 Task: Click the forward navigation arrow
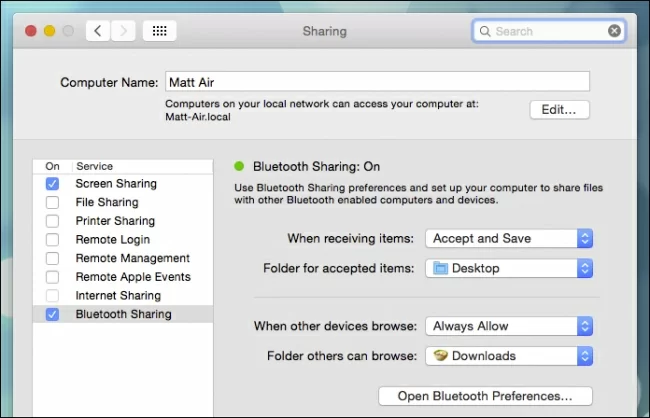point(123,31)
